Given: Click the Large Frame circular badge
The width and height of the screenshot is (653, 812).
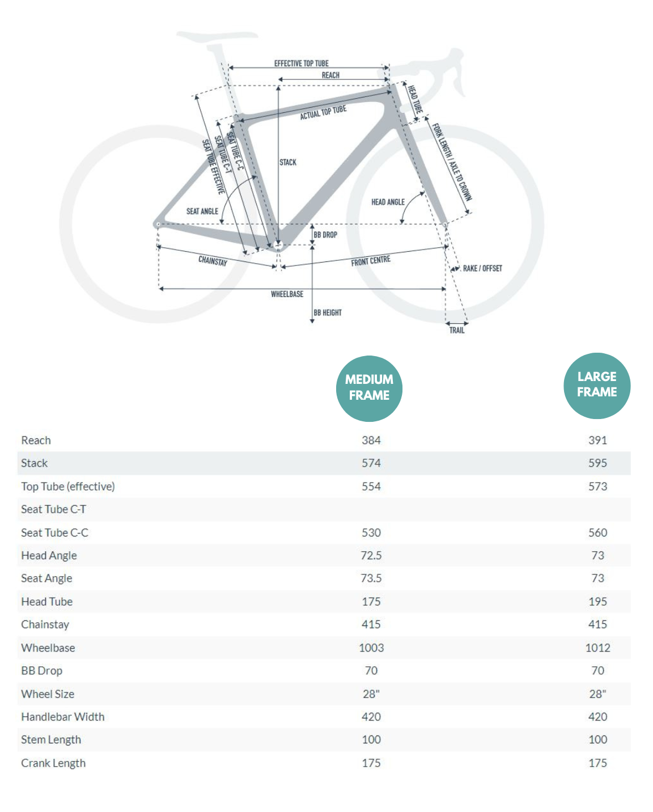Looking at the screenshot, I should pyautogui.click(x=597, y=386).
